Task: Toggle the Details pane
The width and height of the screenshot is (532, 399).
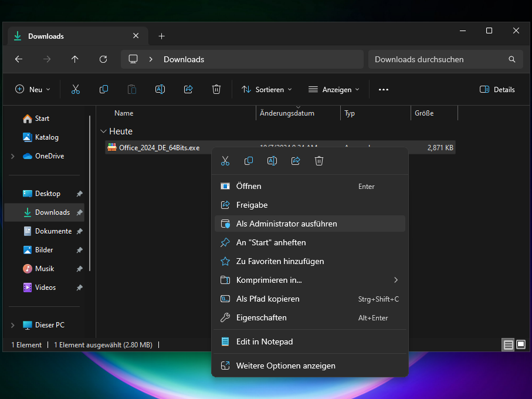Action: point(497,90)
